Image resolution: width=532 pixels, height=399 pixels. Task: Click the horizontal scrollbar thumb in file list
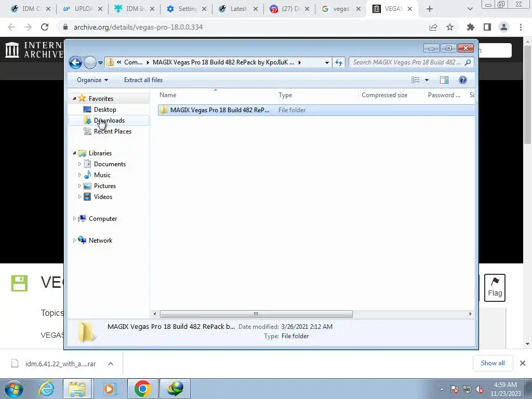(x=256, y=314)
